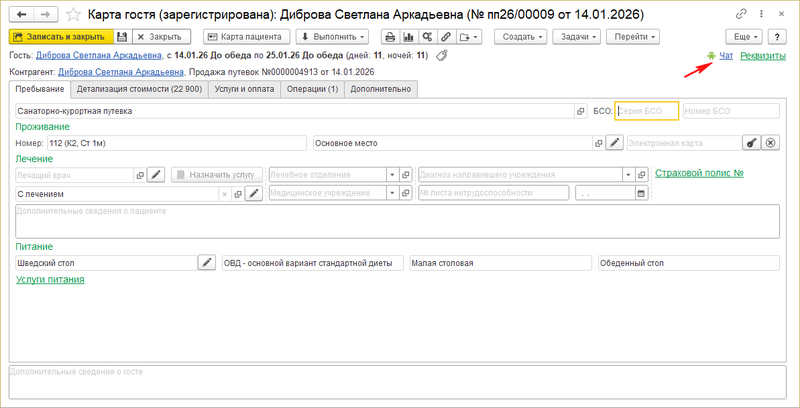The width and height of the screenshot is (800, 408).
Task: Expand the Диагноз направившего учреждения dropdown arrow
Action: 629,175
